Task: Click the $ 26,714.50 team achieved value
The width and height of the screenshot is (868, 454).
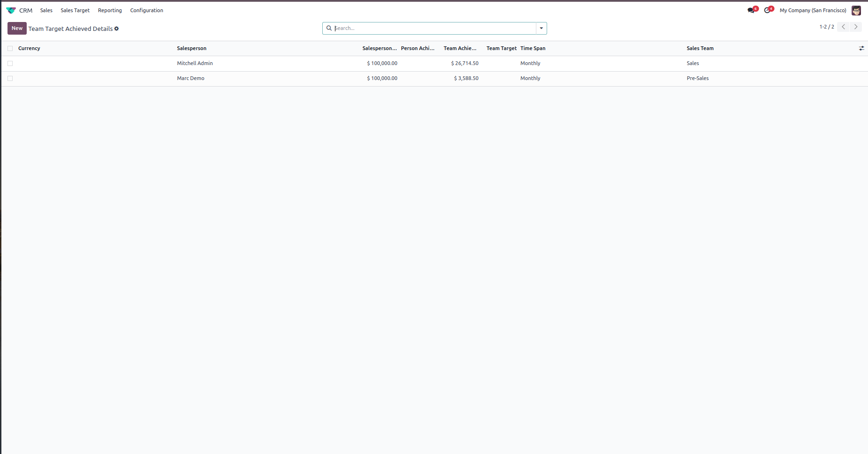Action: click(x=465, y=63)
